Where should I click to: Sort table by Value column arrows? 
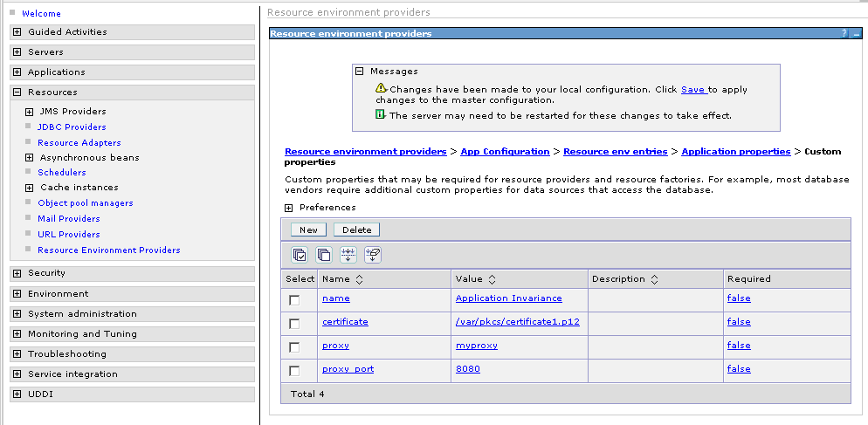(492, 279)
